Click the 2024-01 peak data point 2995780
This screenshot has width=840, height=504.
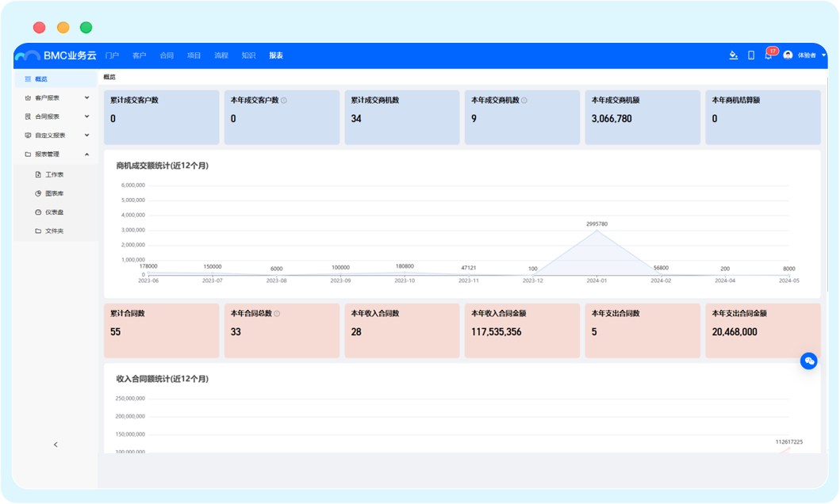click(x=597, y=231)
